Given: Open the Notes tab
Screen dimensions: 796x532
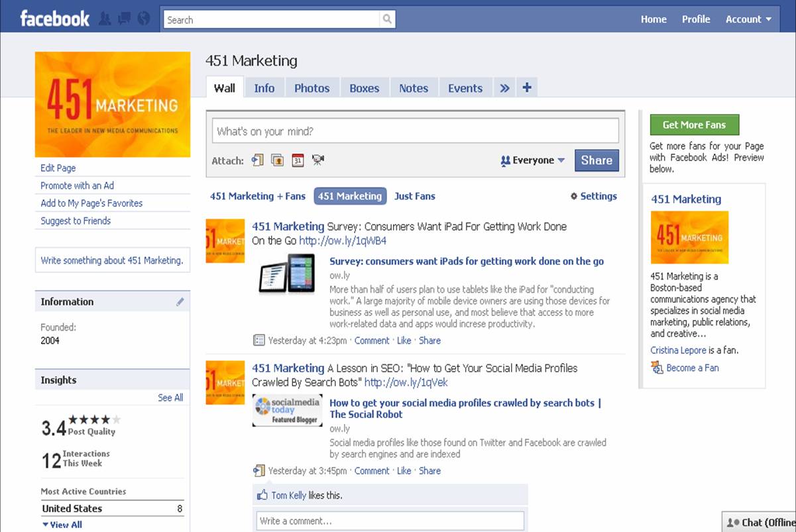Looking at the screenshot, I should coord(414,87).
